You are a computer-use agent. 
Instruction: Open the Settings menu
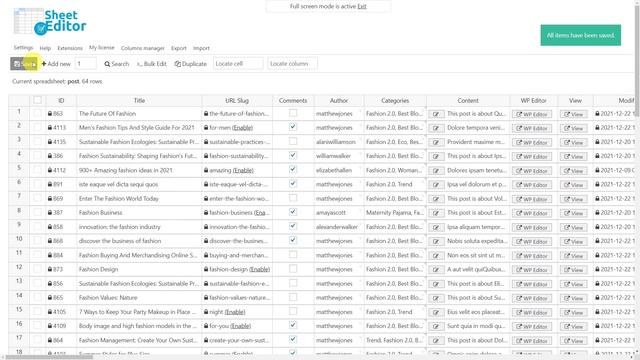[23, 48]
